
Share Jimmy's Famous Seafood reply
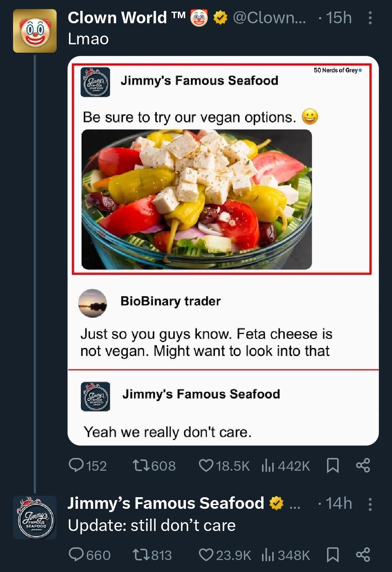point(363,555)
